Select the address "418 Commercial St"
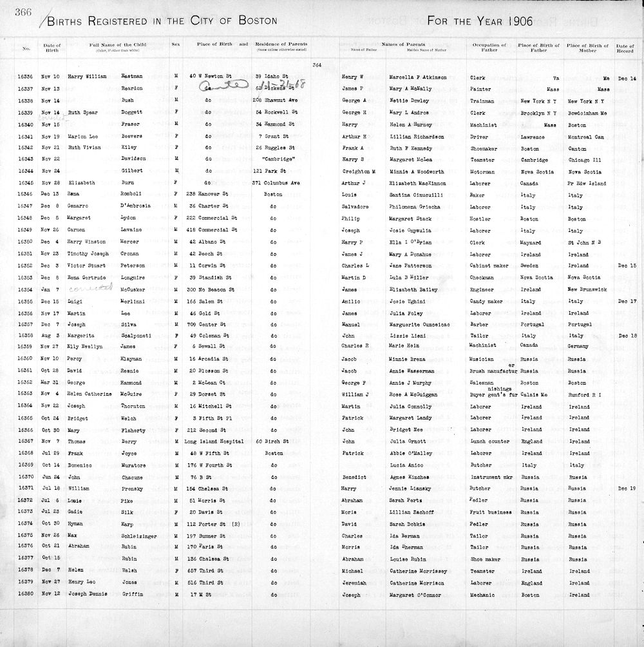644x647 pixels. tap(213, 230)
